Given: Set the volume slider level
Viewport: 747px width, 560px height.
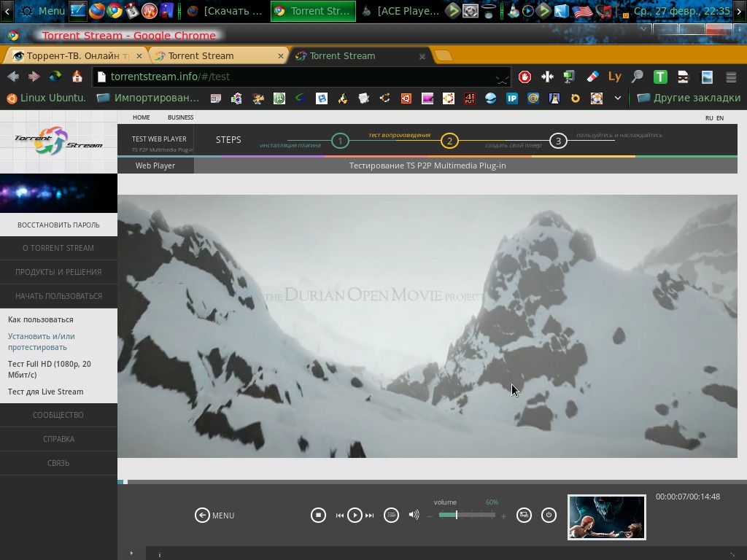Looking at the screenshot, I should pyautogui.click(x=467, y=515).
